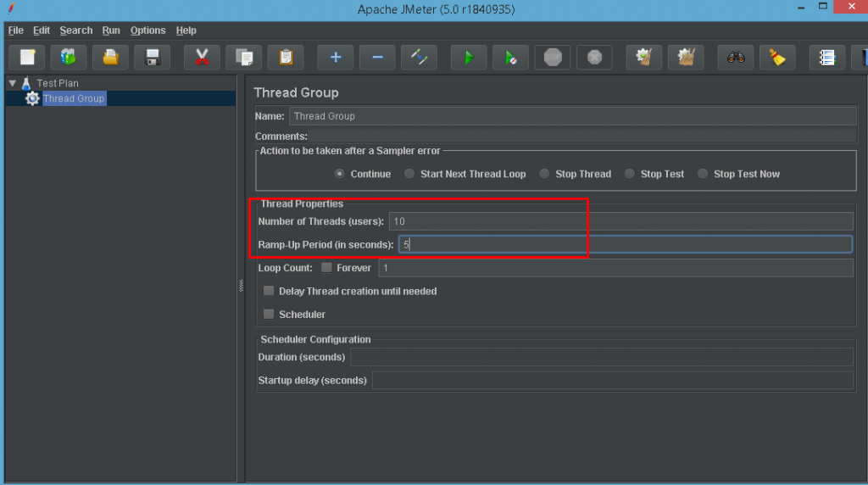The height and width of the screenshot is (485, 868).
Task: Click the JMeter feather icon in title bar
Action: coord(11,8)
